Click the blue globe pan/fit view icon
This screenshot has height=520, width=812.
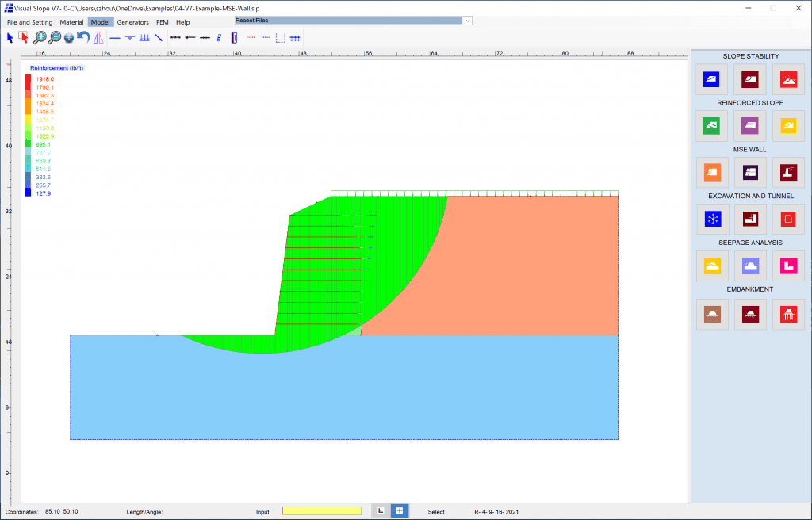pyautogui.click(x=68, y=38)
